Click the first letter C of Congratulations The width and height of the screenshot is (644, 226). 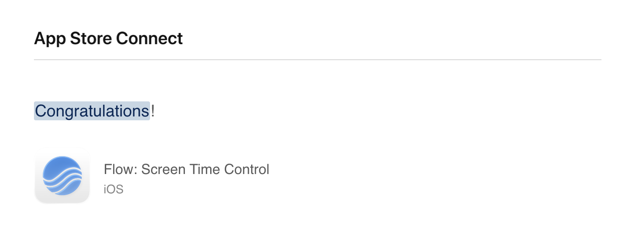[x=40, y=111]
